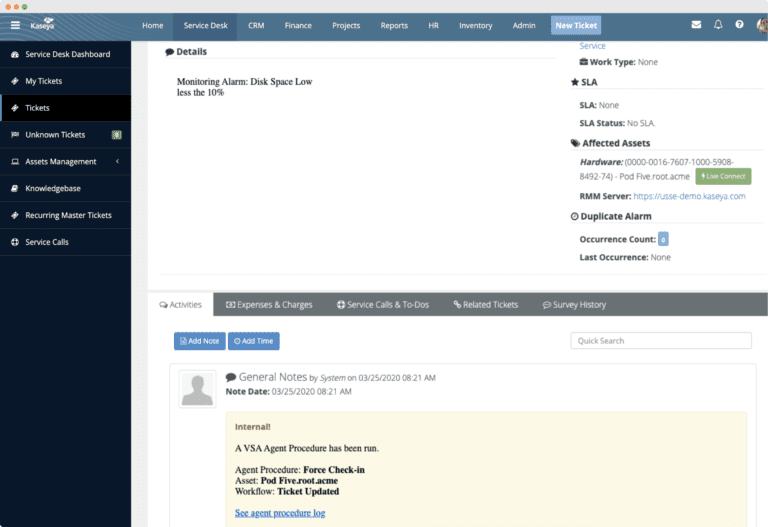The image size is (768, 527).
Task: Open the hamburger menu icon
Action: (15, 25)
